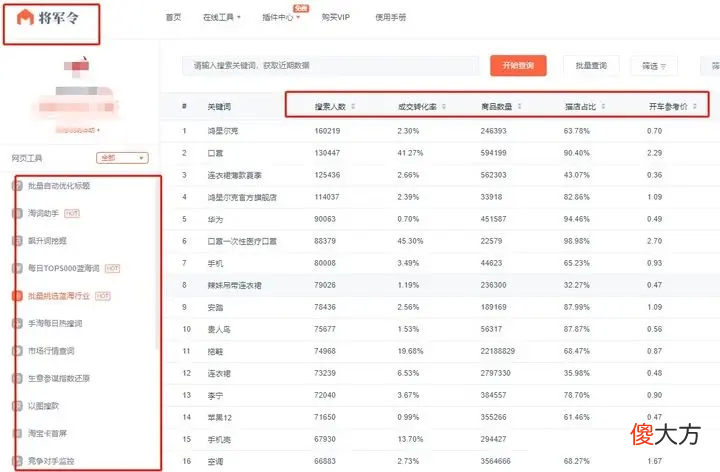Click the sidebar tool list scrollbar

click(158, 264)
